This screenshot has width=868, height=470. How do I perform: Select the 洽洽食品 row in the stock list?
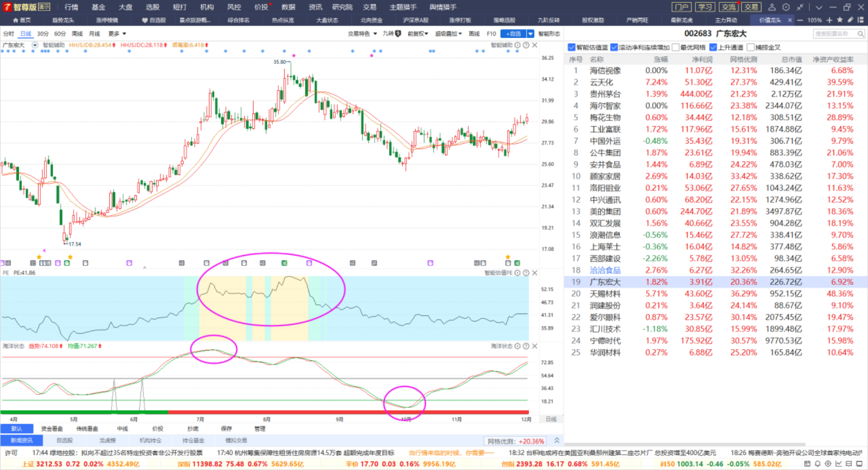(x=716, y=270)
